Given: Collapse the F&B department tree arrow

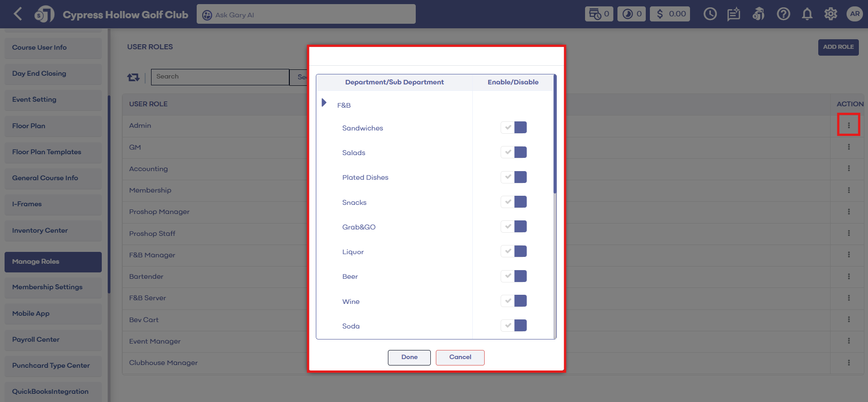Looking at the screenshot, I should tap(324, 103).
